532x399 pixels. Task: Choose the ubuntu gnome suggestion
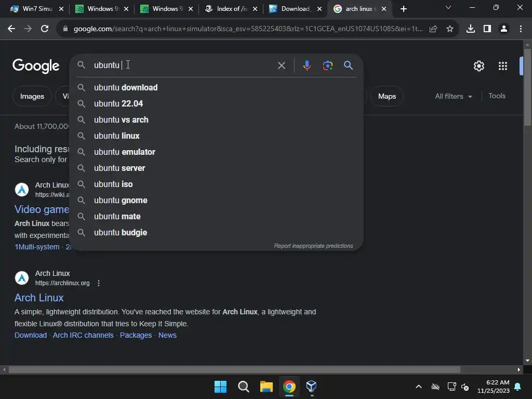pyautogui.click(x=217, y=200)
